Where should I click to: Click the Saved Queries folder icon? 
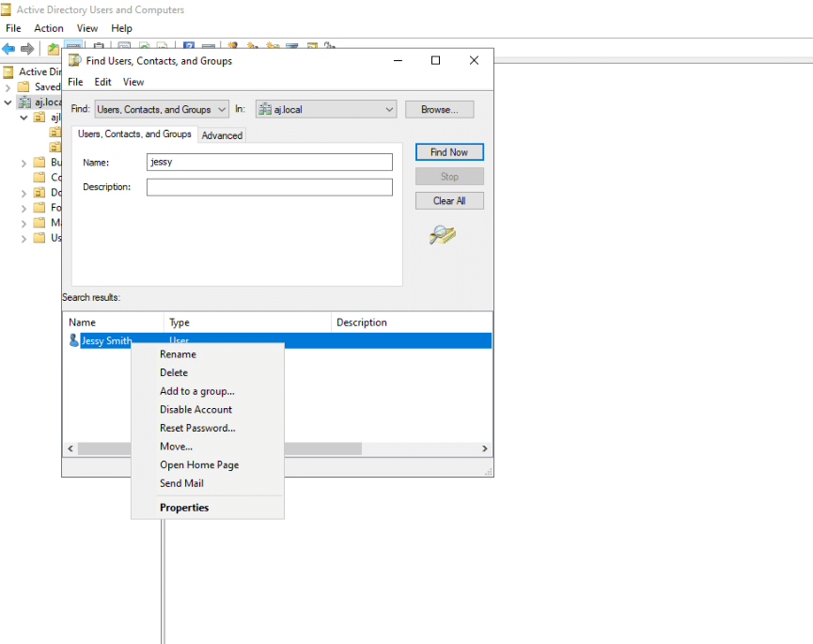(x=25, y=86)
